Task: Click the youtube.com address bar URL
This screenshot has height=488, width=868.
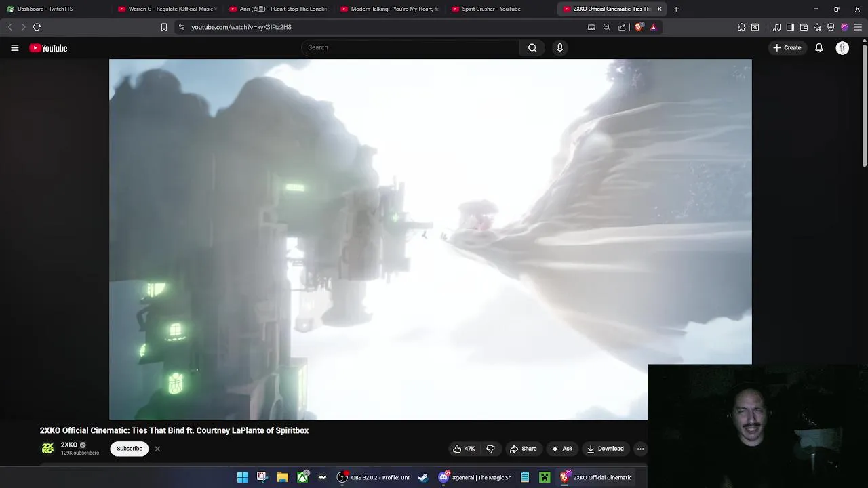Action: coord(241,27)
